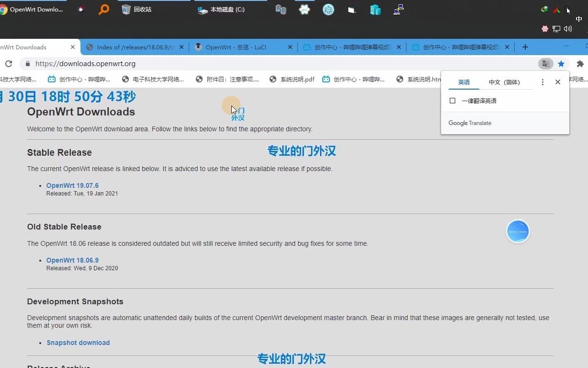
Task: Switch to the first 创作中心 bilibili tab
Action: (x=352, y=47)
